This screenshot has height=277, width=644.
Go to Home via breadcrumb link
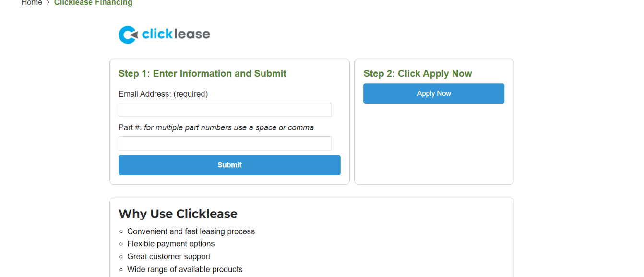tap(32, 3)
